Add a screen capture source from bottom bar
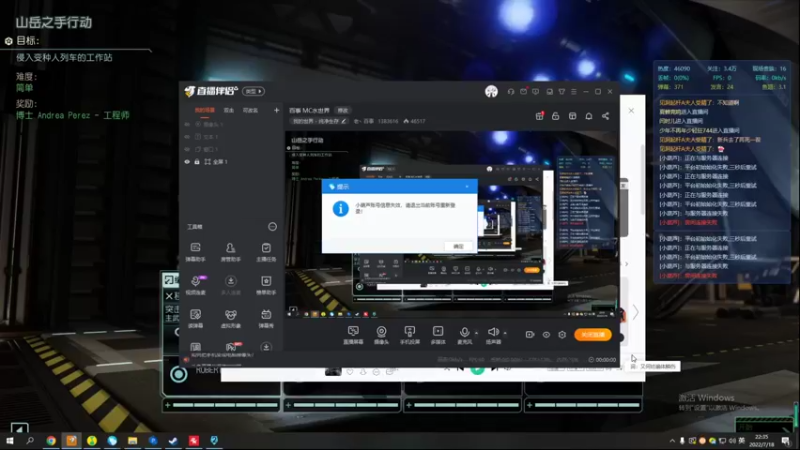800x450 pixels. (x=353, y=335)
